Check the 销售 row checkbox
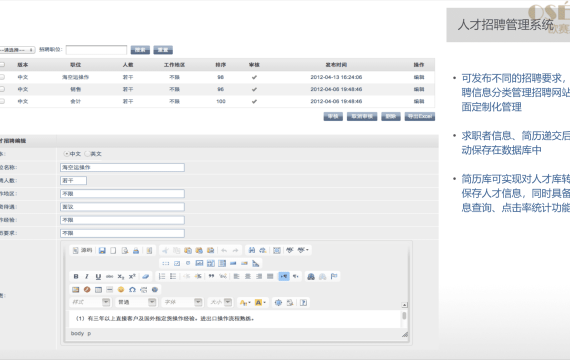570x360 pixels. (x=2, y=89)
